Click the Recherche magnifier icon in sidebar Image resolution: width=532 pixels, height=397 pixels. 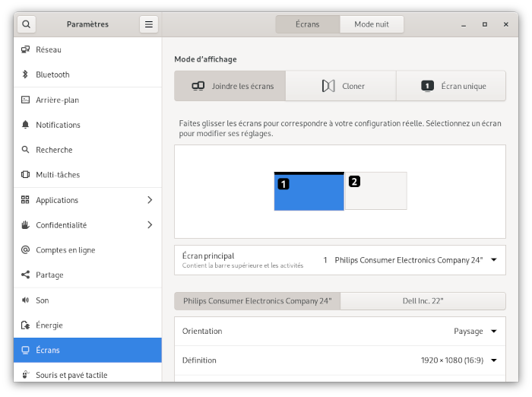25,149
